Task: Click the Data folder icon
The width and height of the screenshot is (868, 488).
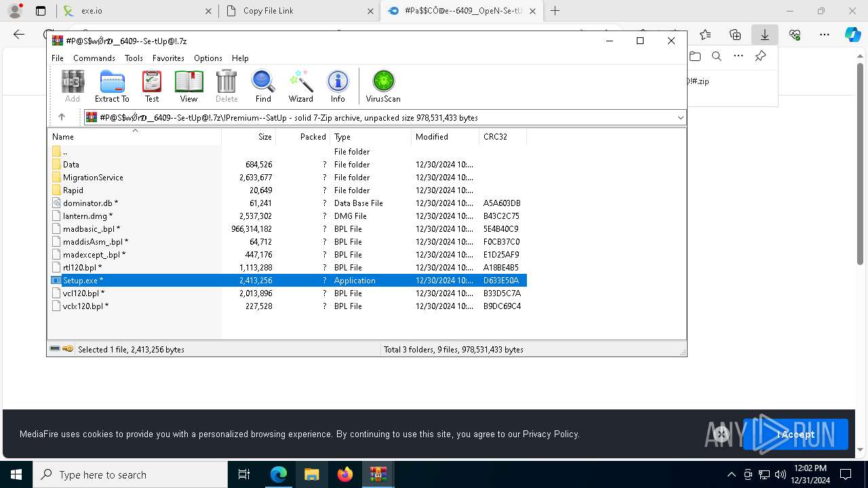Action: pos(56,165)
